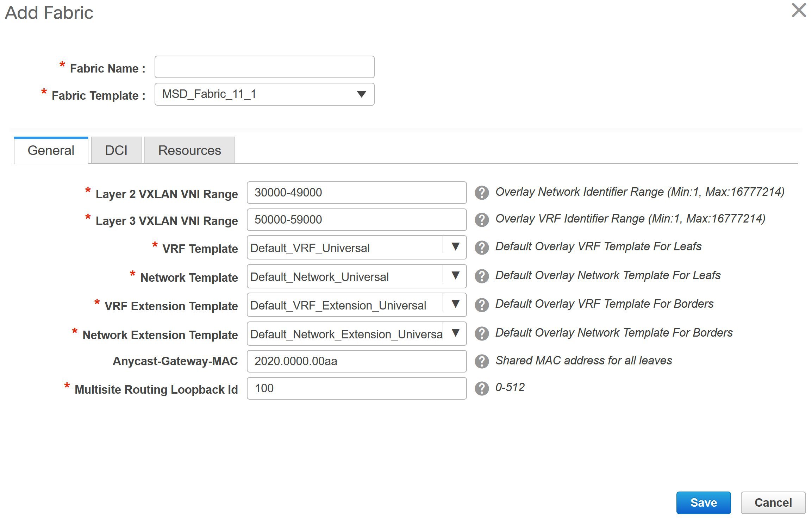Click help icon beside Network Template
812x519 pixels.
(x=481, y=276)
